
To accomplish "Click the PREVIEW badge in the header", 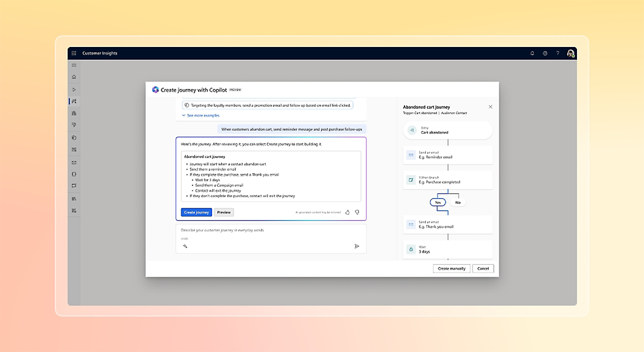I will 235,90.
